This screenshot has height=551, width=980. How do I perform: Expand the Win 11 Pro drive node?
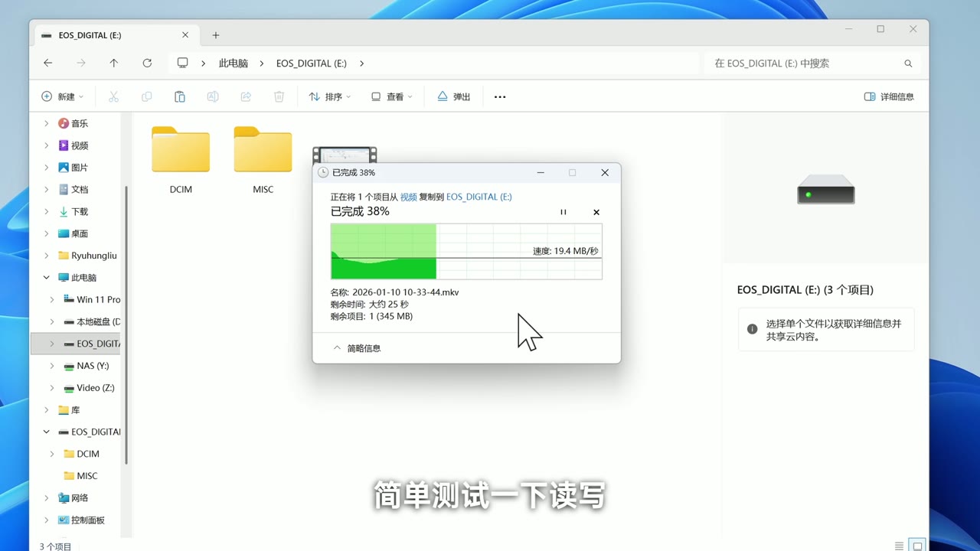[52, 300]
